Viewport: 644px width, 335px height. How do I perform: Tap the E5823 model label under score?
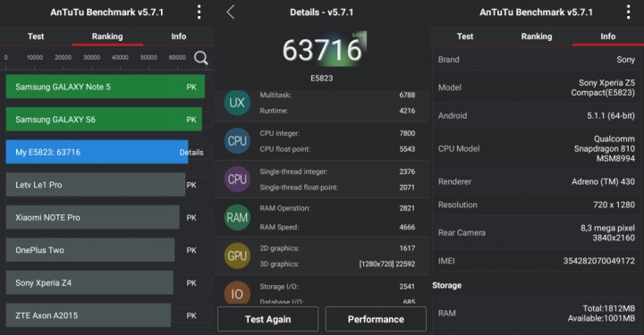pyautogui.click(x=322, y=78)
